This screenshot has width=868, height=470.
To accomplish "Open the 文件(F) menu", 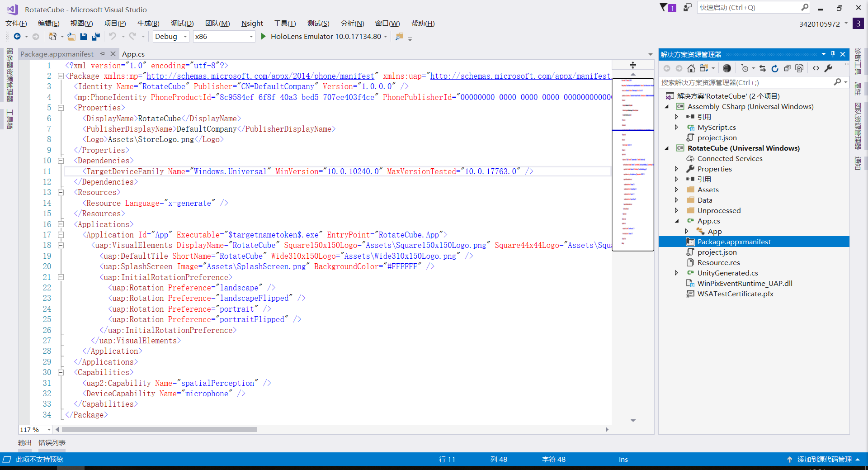I will [16, 24].
